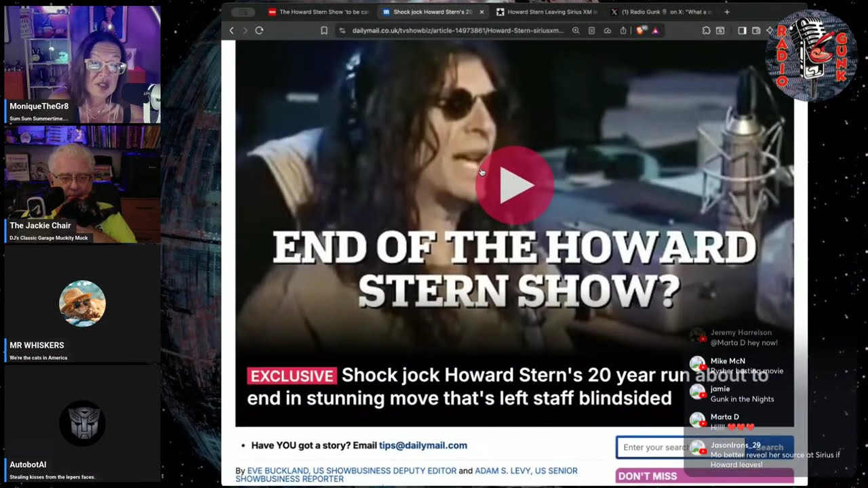Click the tips@dailymail.com email link
Screen dimensions: 868x488
point(423,445)
